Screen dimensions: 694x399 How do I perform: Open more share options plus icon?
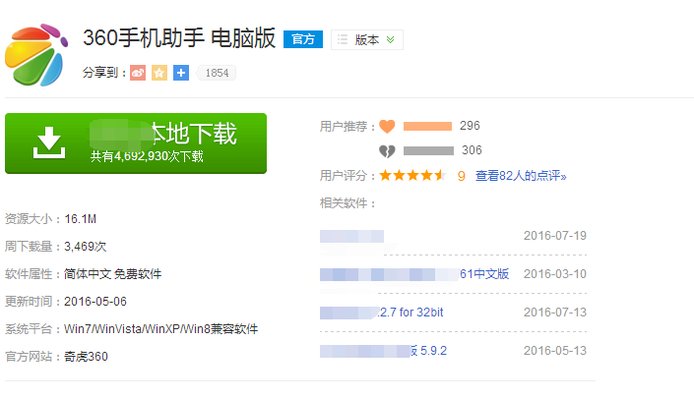[181, 73]
